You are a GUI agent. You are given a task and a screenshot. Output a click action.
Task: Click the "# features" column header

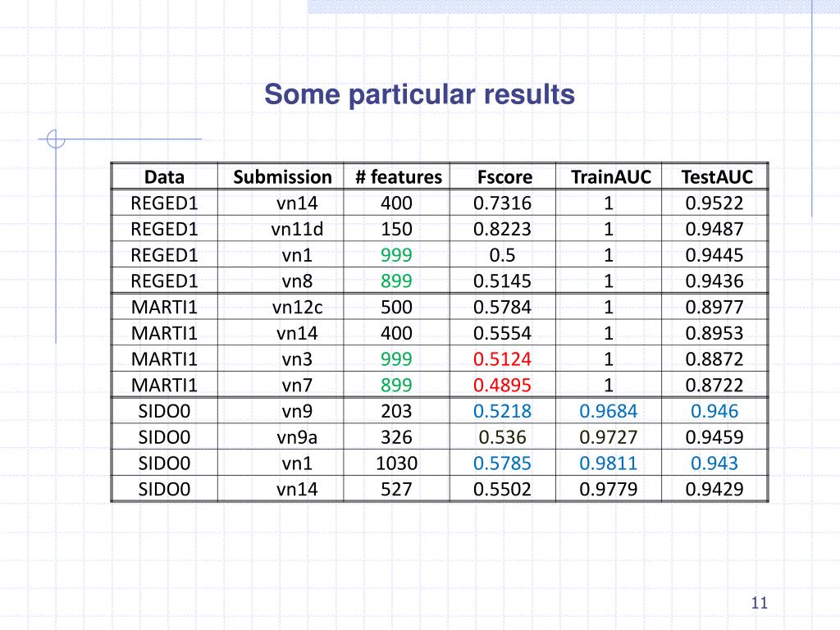(x=399, y=177)
